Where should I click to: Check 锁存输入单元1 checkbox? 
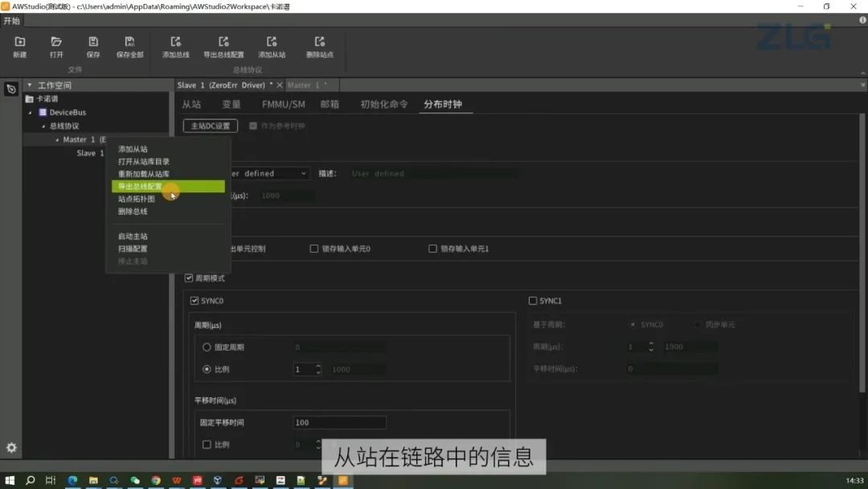(x=432, y=249)
